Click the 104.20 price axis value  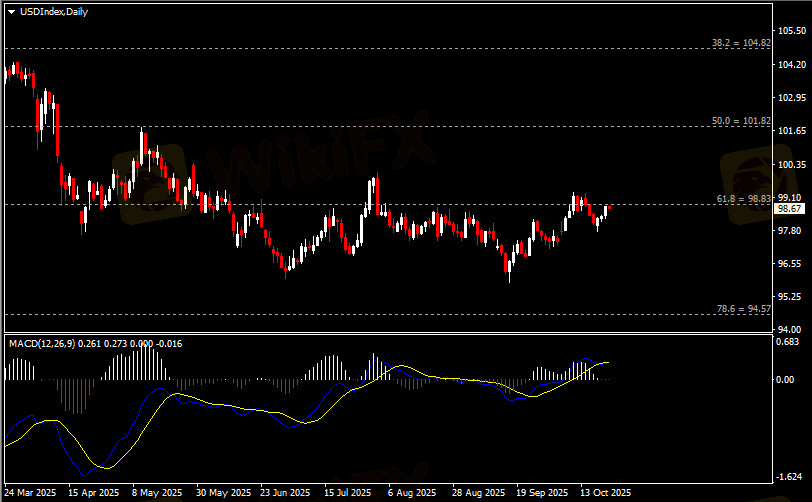click(x=792, y=65)
